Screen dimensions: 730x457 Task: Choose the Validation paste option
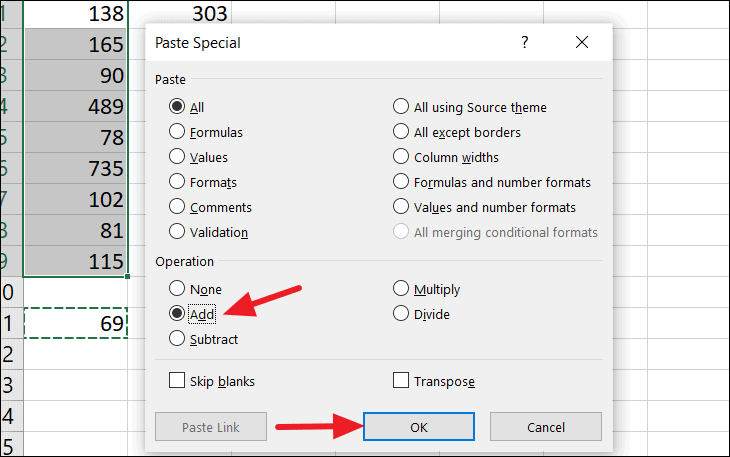point(177,232)
